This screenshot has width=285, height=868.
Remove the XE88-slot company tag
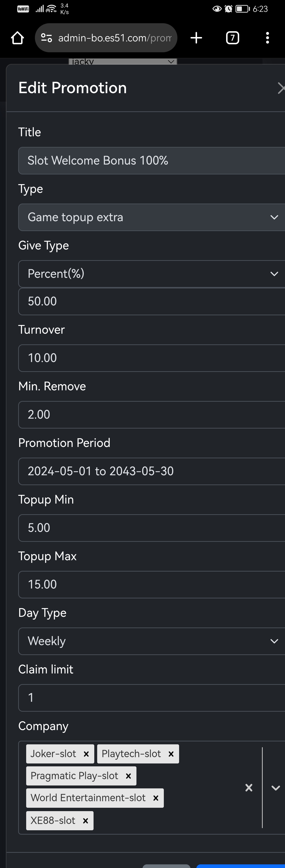86,821
